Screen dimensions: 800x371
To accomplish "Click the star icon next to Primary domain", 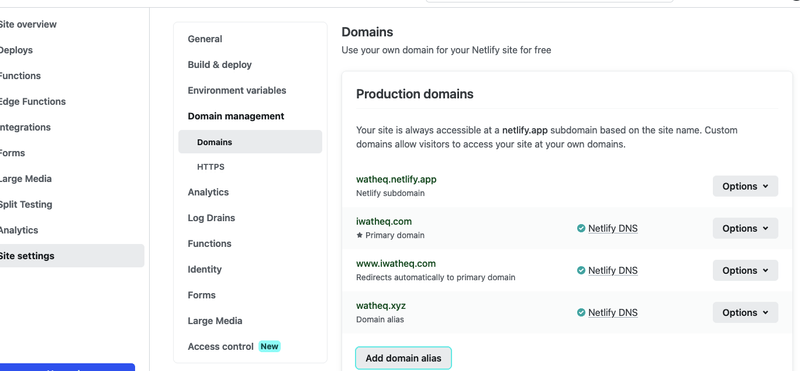I will pyautogui.click(x=359, y=235).
